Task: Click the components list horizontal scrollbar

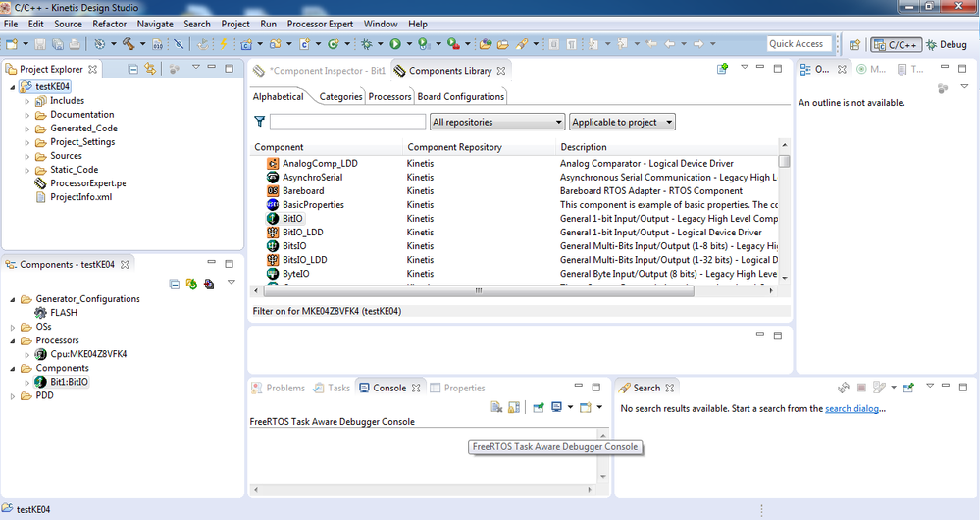Action: click(479, 290)
